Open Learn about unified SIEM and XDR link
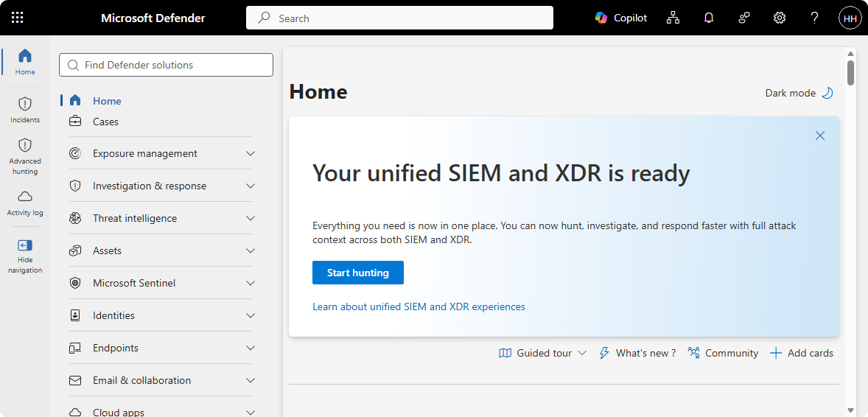The height and width of the screenshot is (417, 868). (x=419, y=306)
